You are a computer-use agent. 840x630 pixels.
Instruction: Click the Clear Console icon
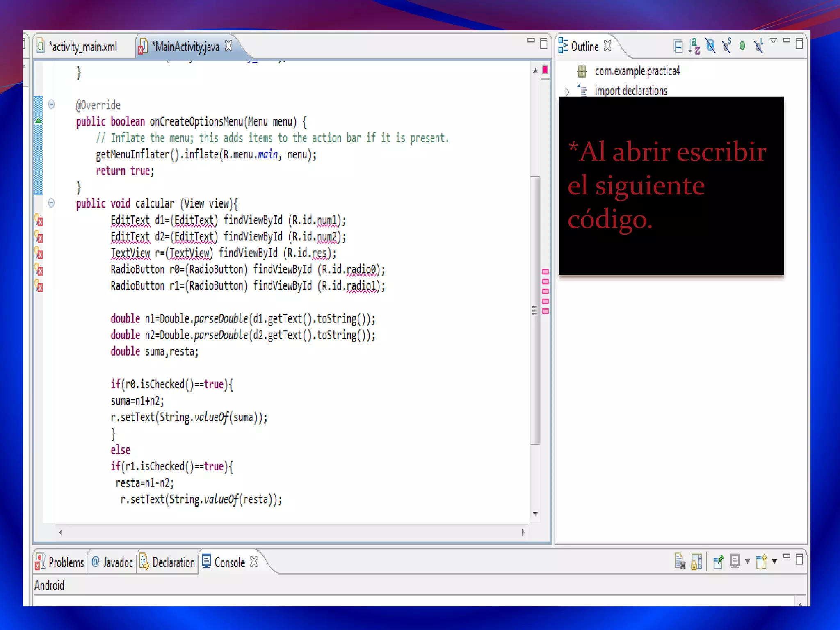[680, 562]
